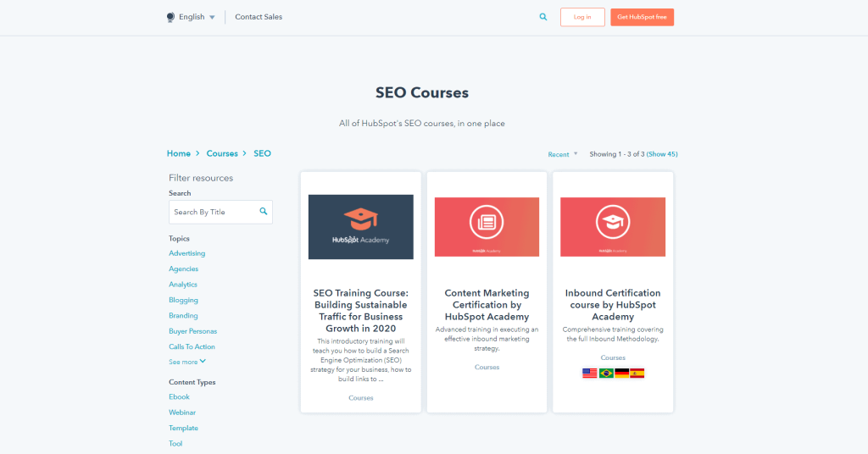This screenshot has height=454, width=868.
Task: Click 'Advanced training in executing' description
Action: 487,339
